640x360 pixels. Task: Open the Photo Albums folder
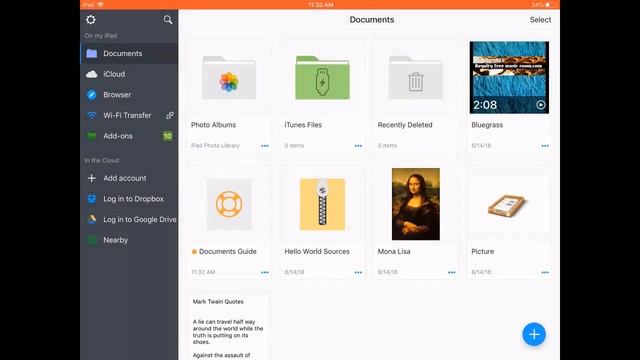tap(229, 78)
